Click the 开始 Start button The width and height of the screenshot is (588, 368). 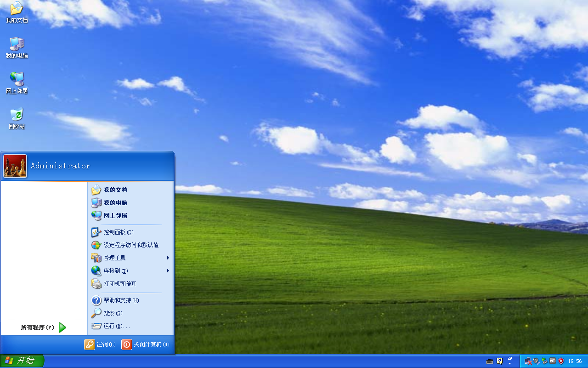[x=22, y=361]
